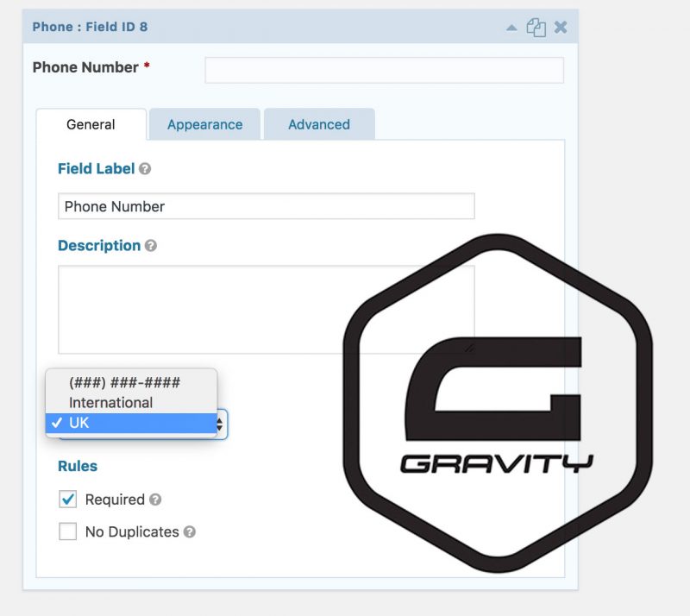
Task: Open the help icon beside No Duplicates
Action: coord(189,532)
